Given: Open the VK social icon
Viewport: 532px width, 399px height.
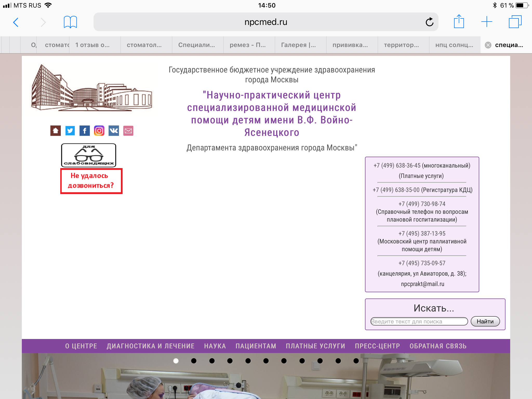Looking at the screenshot, I should pyautogui.click(x=114, y=131).
